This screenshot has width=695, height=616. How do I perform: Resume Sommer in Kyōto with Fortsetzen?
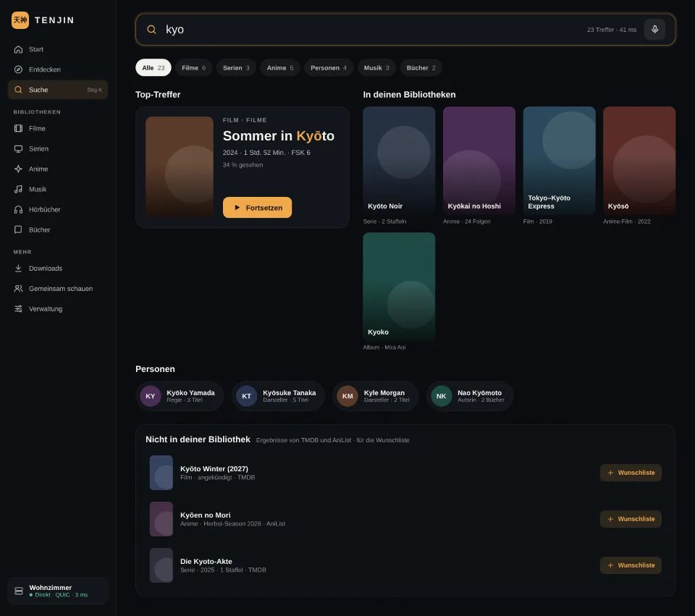click(x=258, y=208)
